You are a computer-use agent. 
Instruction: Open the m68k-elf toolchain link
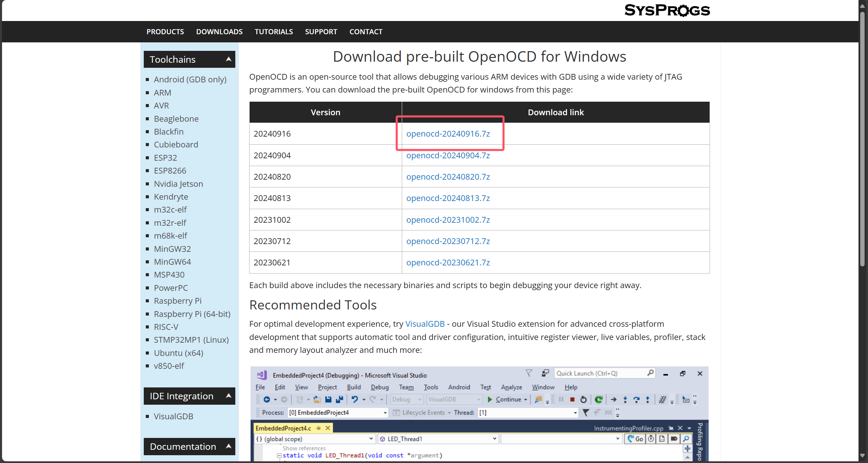tap(170, 236)
